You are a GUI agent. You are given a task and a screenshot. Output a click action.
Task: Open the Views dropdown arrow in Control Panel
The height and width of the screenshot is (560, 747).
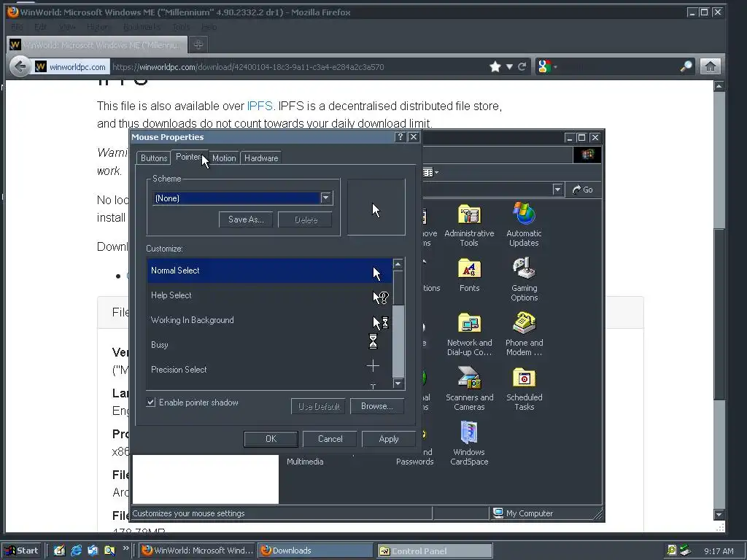coord(436,172)
